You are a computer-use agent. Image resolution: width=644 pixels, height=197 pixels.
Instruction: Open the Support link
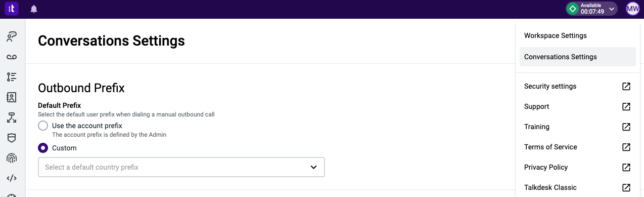coord(578,106)
